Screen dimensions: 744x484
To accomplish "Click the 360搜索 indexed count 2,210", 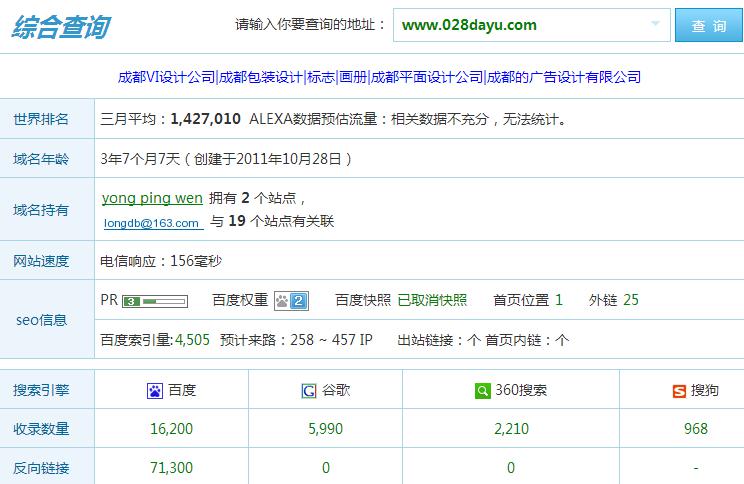I will point(510,429).
